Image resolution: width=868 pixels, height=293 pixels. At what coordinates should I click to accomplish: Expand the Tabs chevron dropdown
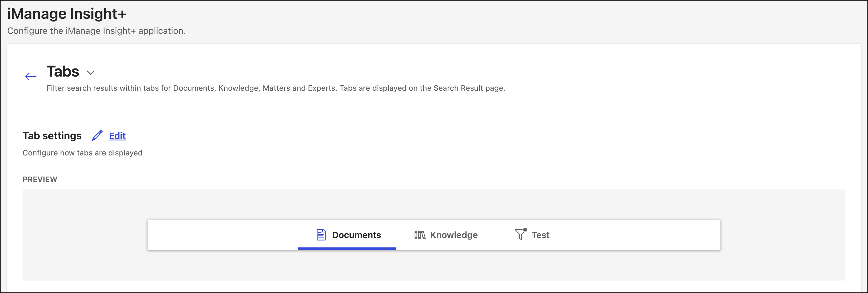pyautogui.click(x=91, y=73)
